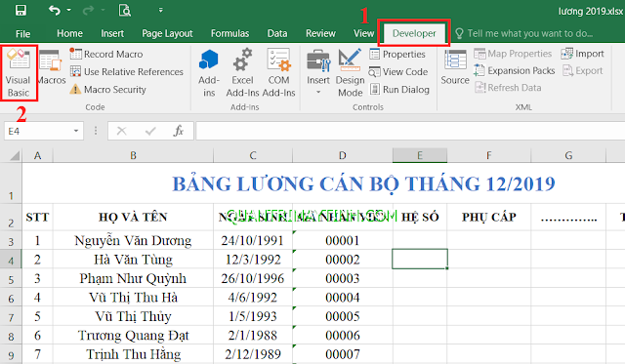Screen dimensions: 625x364
Task: Open COM Add-Ins dialog
Action: pyautogui.click(x=278, y=73)
